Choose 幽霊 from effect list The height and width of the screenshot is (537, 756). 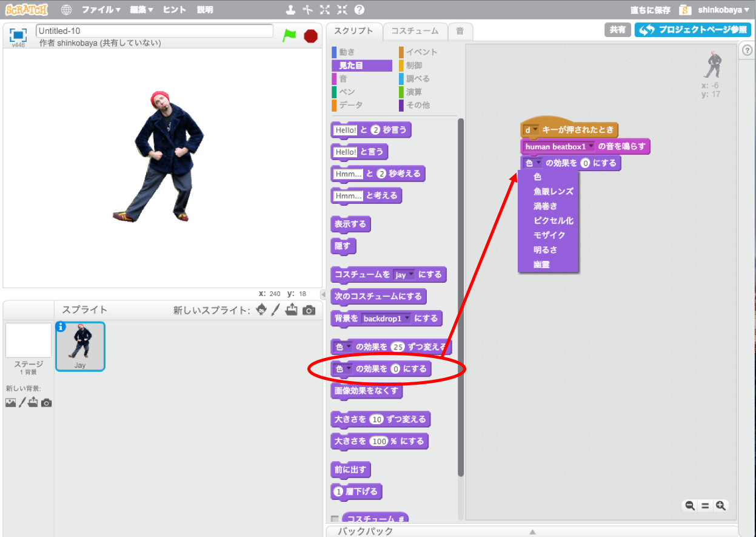(541, 265)
